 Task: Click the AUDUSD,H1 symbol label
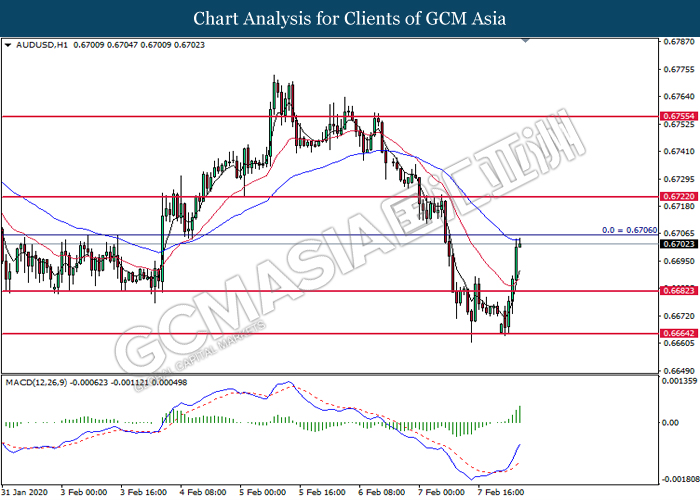click(42, 45)
